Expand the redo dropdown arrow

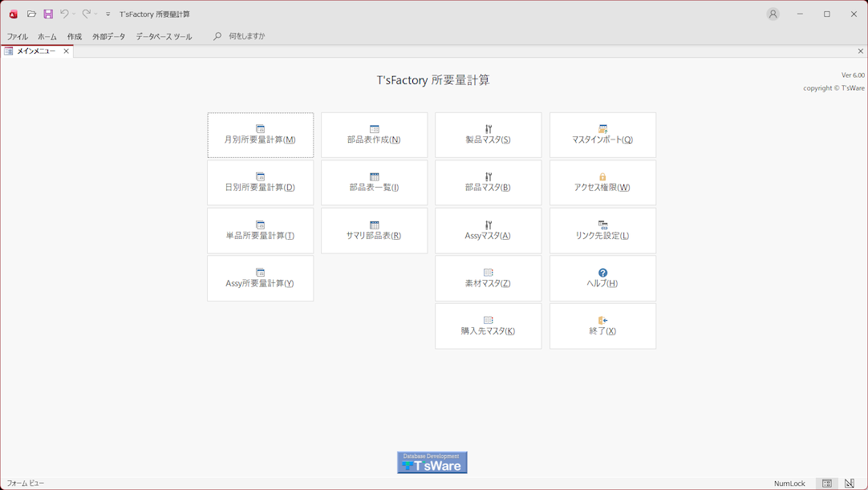pos(96,14)
